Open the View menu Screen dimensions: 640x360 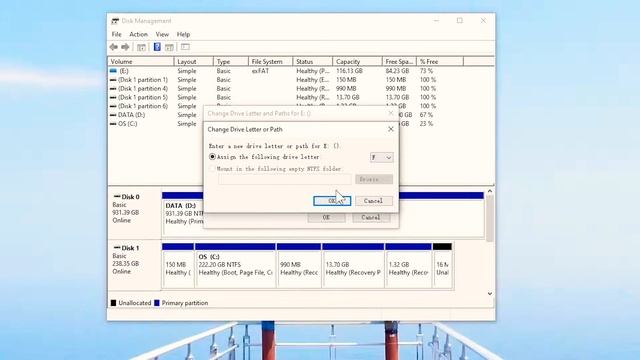click(162, 34)
